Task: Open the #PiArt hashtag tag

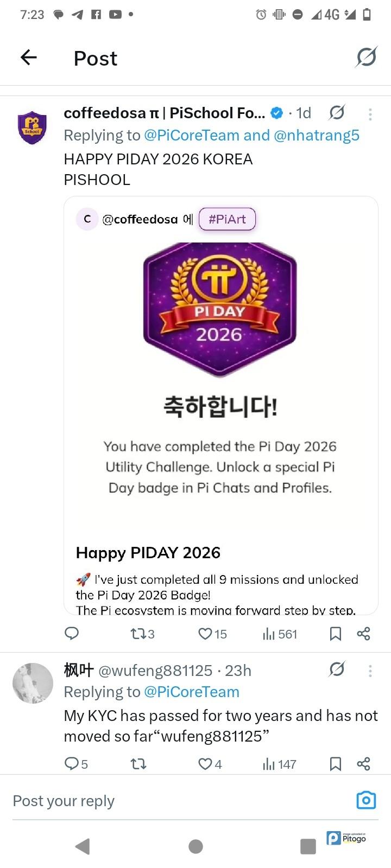Action: (227, 219)
